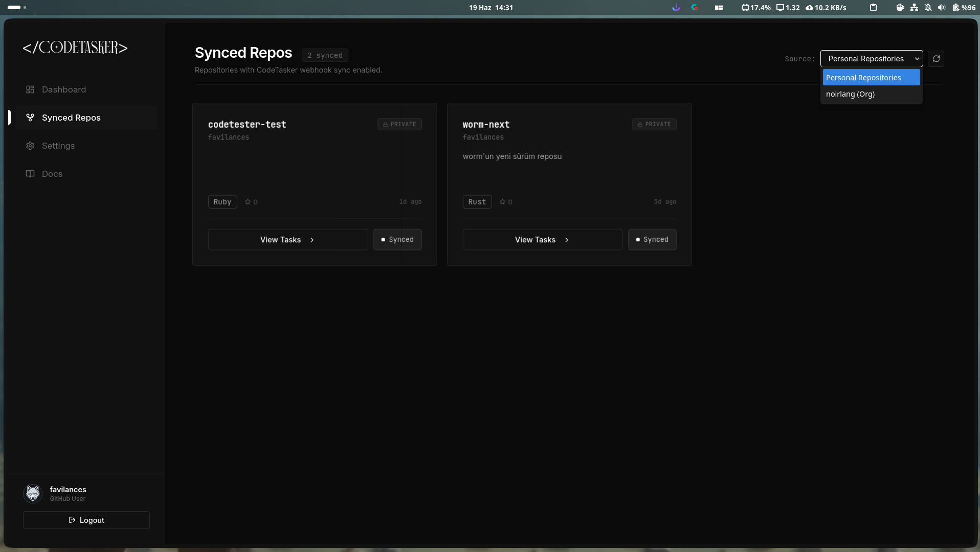The image size is (980, 552).
Task: Click the coffee cup tray icon
Action: (x=900, y=8)
